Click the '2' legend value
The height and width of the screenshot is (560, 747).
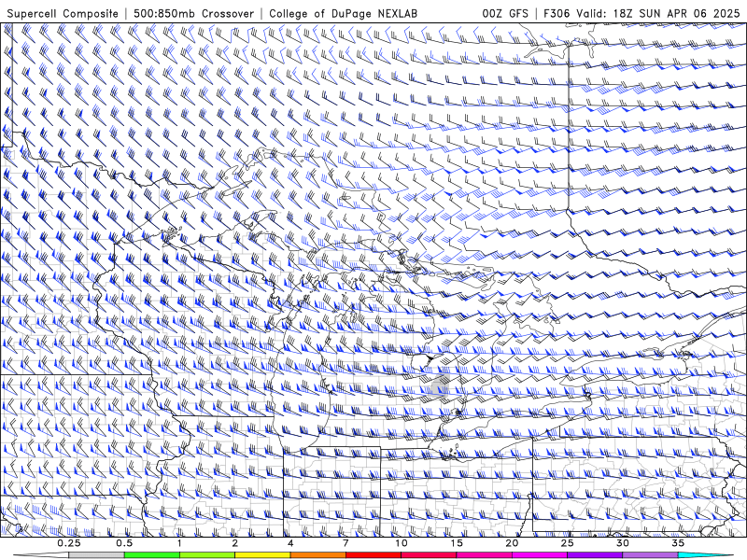[235, 543]
